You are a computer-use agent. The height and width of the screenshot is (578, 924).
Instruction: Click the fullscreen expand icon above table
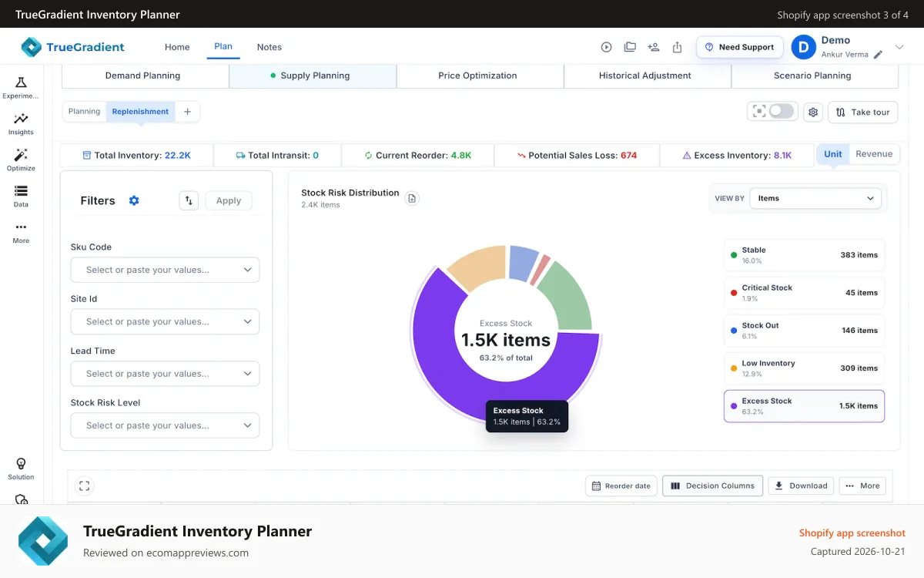(x=85, y=486)
